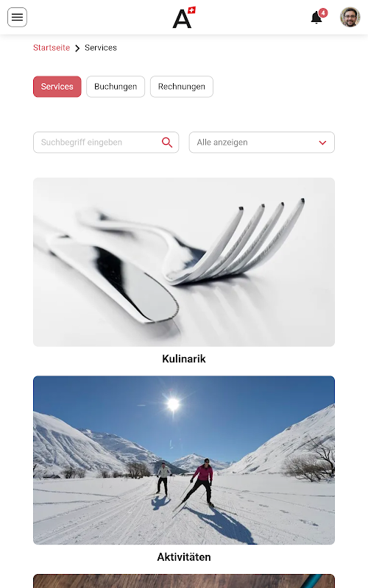Screen dimensions: 368x588
Task: Focus the 'Suchbegriff eingeben' search field
Action: click(x=106, y=143)
